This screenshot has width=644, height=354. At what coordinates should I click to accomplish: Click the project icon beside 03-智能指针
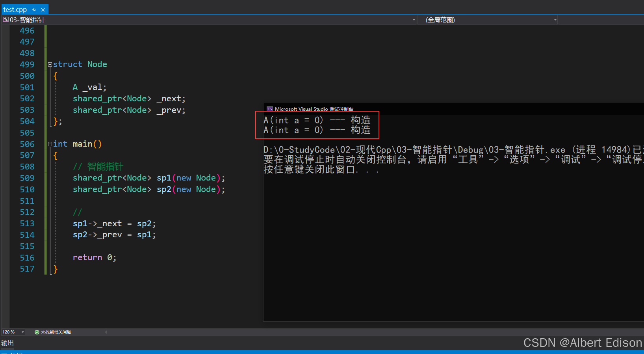[x=6, y=19]
